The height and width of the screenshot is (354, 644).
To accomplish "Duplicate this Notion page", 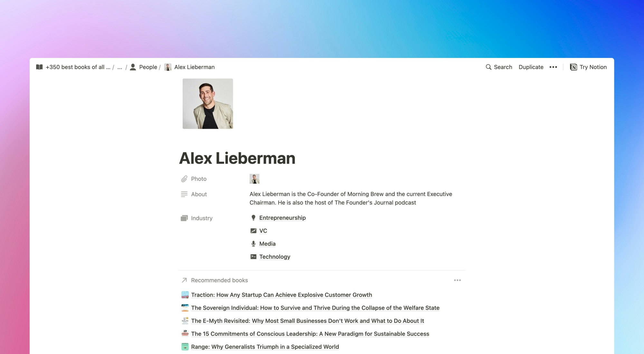I will [x=531, y=67].
